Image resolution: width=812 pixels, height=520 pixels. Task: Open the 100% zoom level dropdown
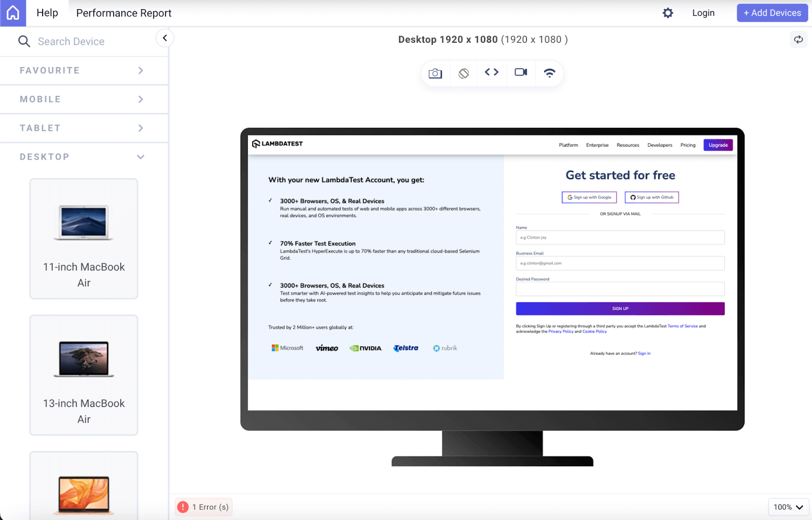pos(788,506)
